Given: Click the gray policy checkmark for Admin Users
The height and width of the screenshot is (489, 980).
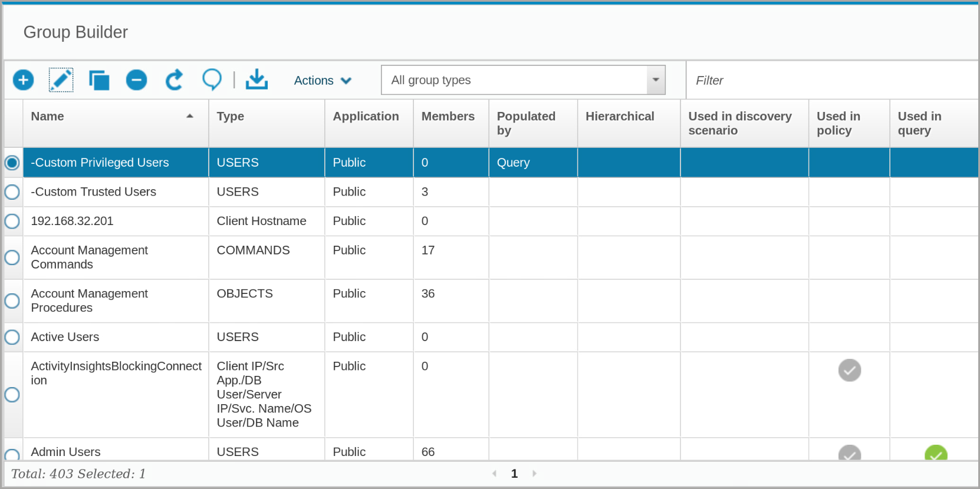Looking at the screenshot, I should click(850, 454).
